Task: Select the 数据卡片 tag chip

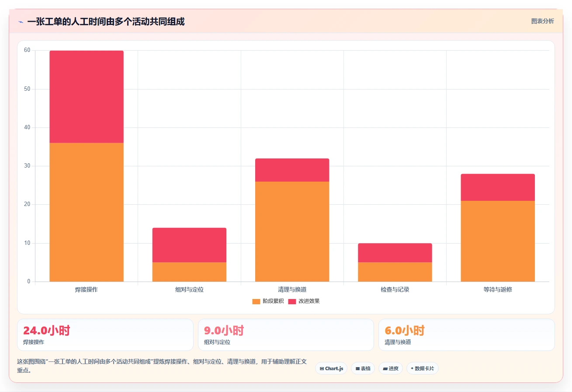Action: point(422,368)
